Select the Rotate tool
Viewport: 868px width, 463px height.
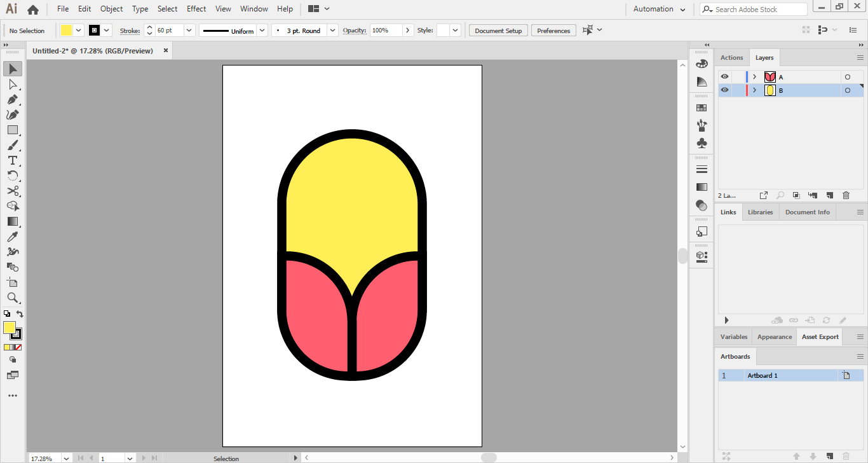(13, 176)
